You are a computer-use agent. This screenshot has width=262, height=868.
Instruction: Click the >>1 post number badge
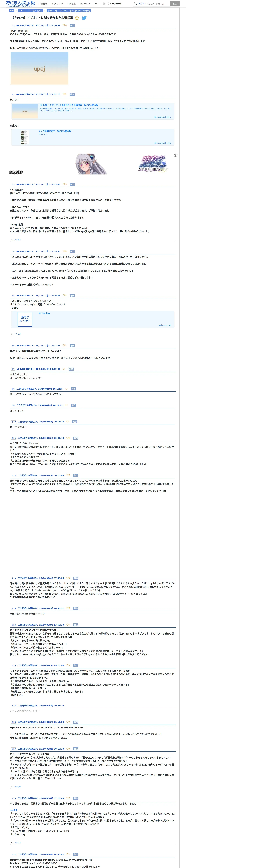coord(13,26)
